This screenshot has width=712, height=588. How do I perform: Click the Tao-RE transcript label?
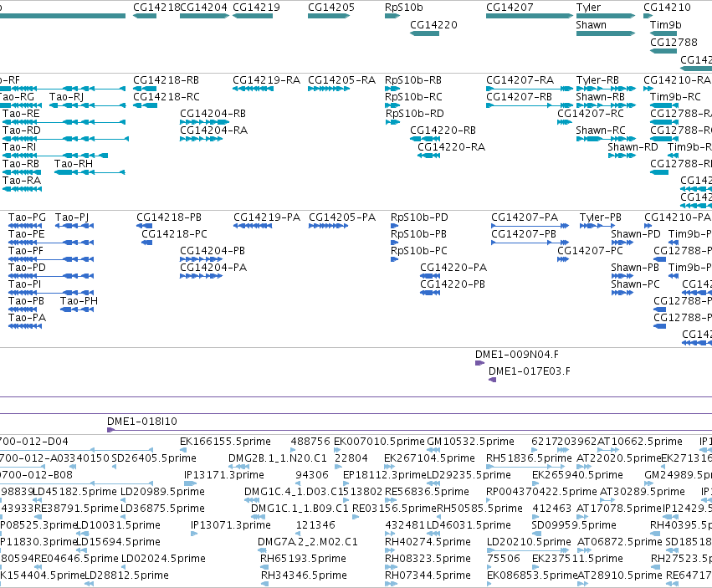tap(21, 114)
